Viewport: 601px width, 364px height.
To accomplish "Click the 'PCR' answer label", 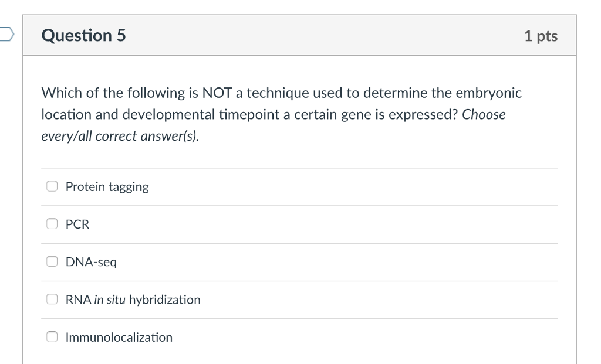I will [77, 224].
